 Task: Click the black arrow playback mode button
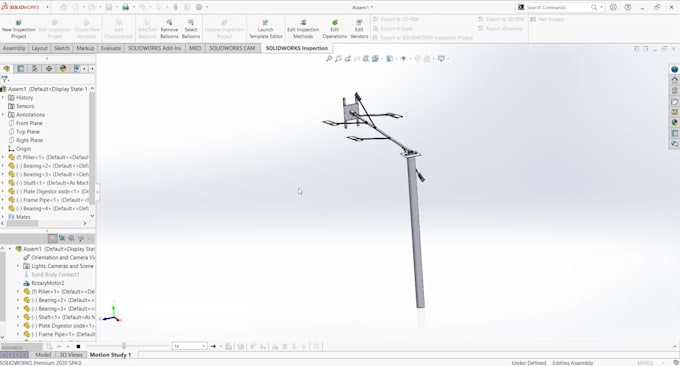click(213, 346)
